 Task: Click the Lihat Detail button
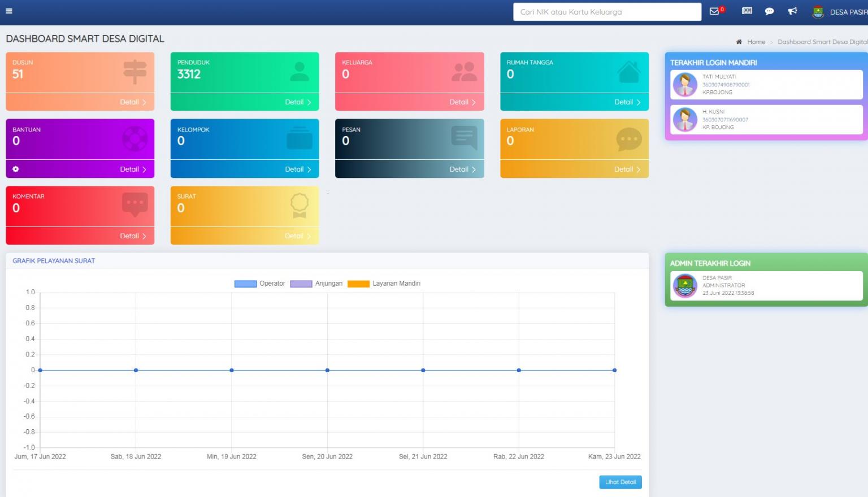[620, 482]
